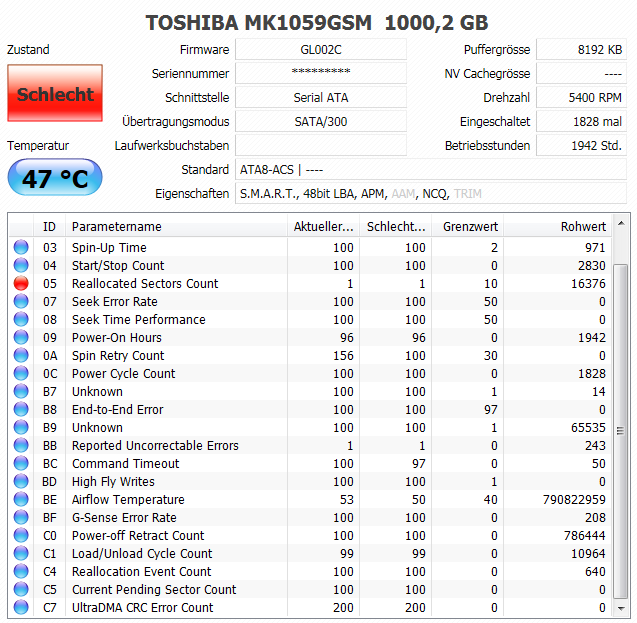Click the Firmware field showing GL002C
The height and width of the screenshot is (623, 637).
point(321,50)
